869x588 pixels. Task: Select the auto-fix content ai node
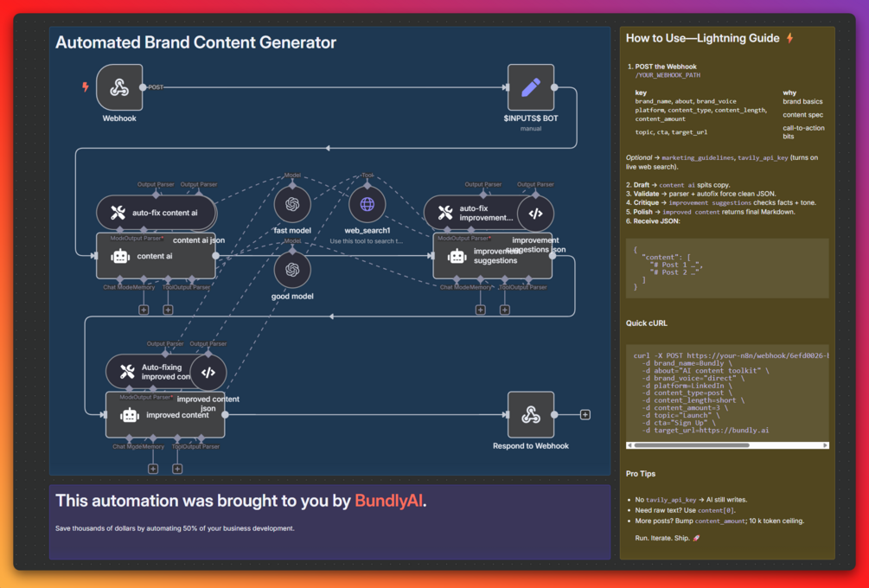[x=156, y=213]
